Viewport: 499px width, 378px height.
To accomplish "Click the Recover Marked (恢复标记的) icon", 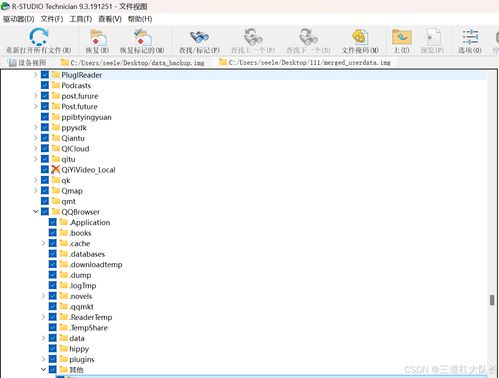I will coord(143,37).
